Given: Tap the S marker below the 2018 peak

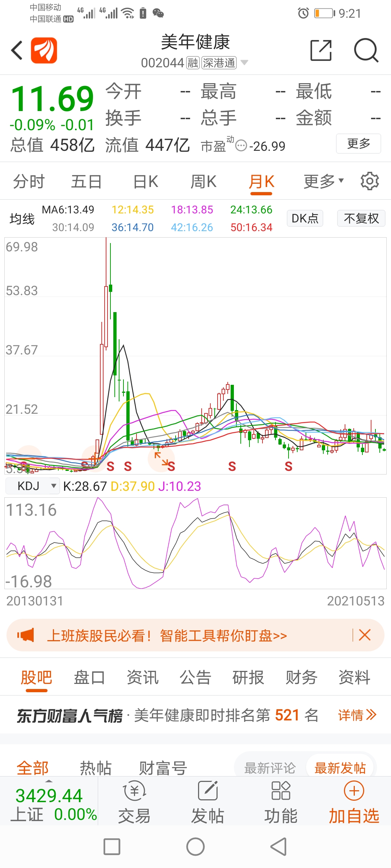Looking at the screenshot, I should pyautogui.click(x=232, y=467).
